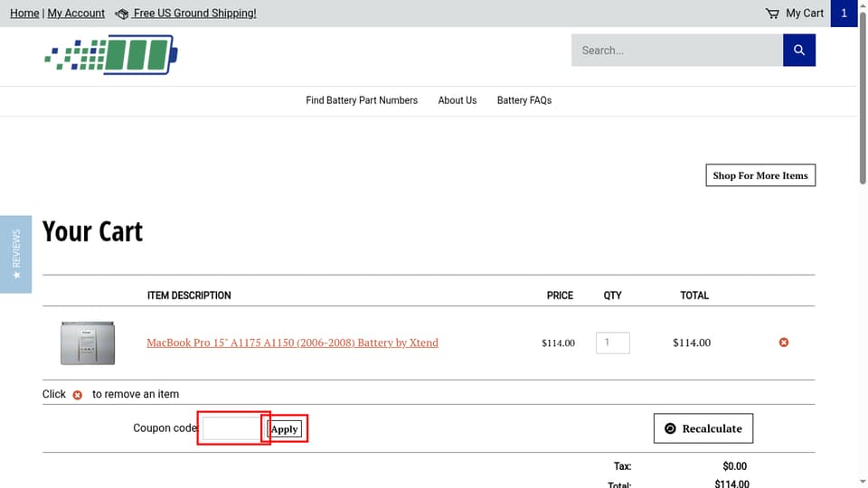The image size is (868, 488).
Task: Click the Your Cart heading
Action: point(92,231)
